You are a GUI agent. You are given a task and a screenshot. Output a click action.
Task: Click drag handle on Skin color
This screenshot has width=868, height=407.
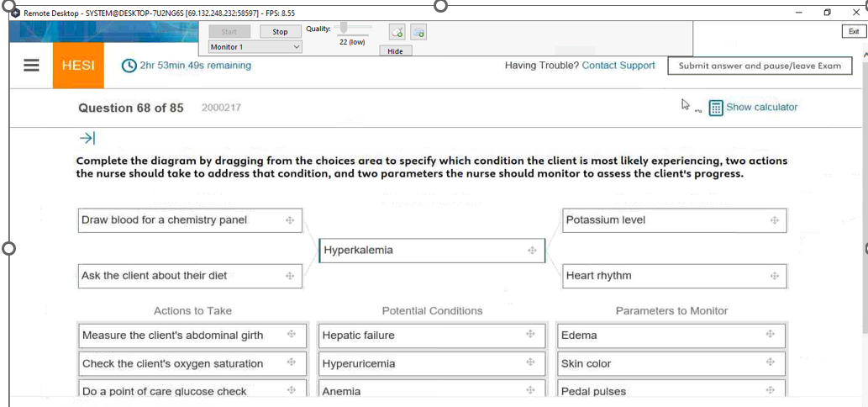pos(770,363)
